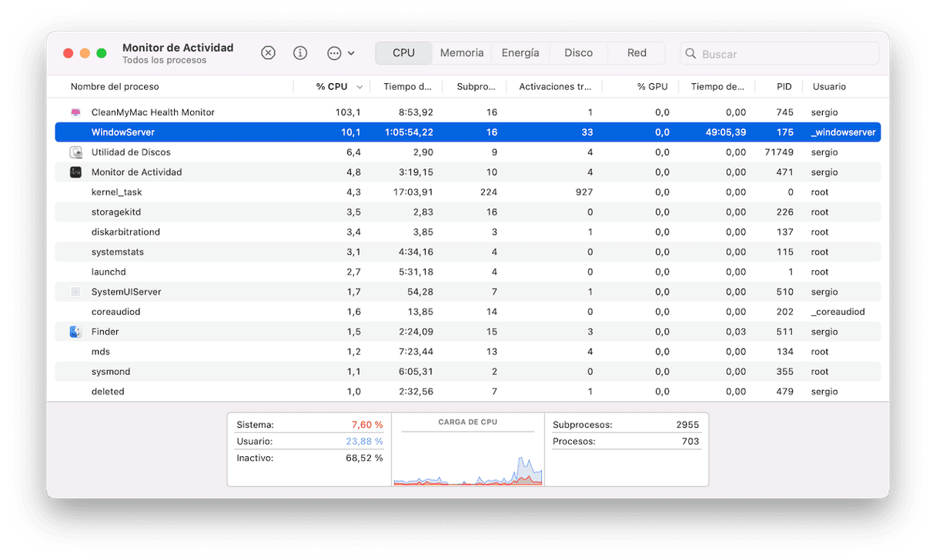Click the 49:05,39 GPU time value
936x560 pixels.
724,132
